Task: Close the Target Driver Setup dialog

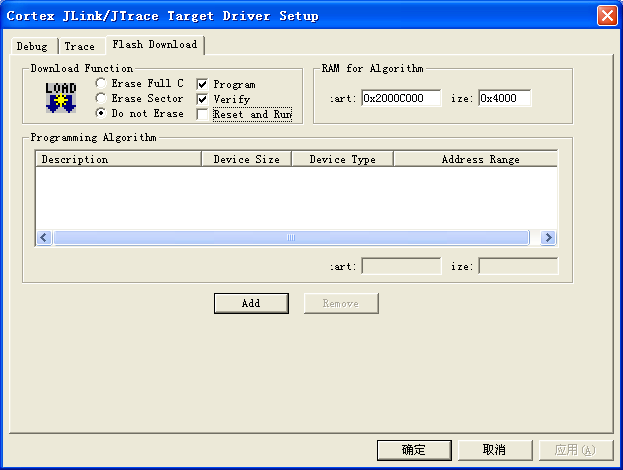Action: (x=607, y=16)
